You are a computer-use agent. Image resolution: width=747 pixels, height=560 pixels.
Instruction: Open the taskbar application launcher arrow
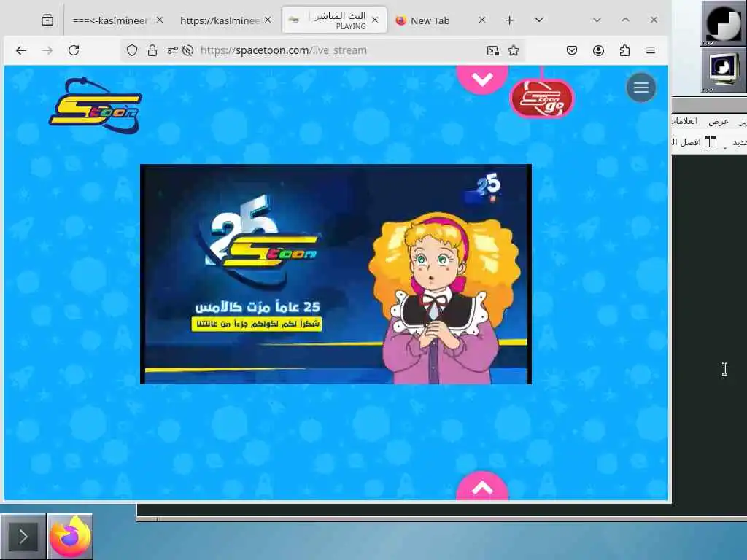pos(23,537)
